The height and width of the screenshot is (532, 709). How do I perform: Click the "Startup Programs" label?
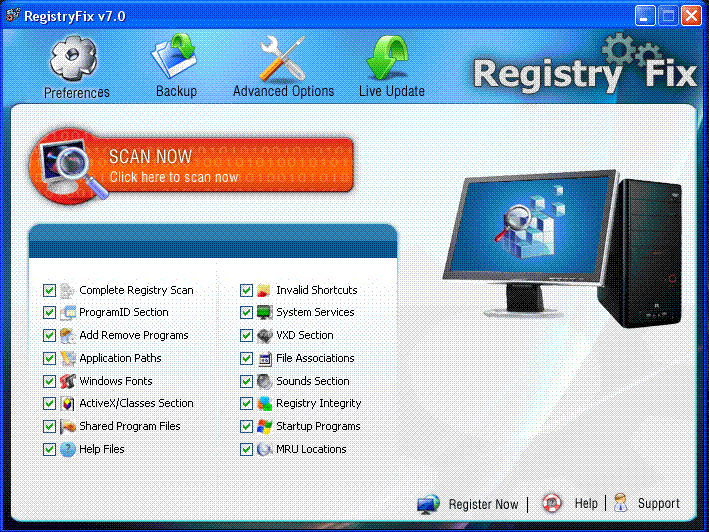coord(318,427)
